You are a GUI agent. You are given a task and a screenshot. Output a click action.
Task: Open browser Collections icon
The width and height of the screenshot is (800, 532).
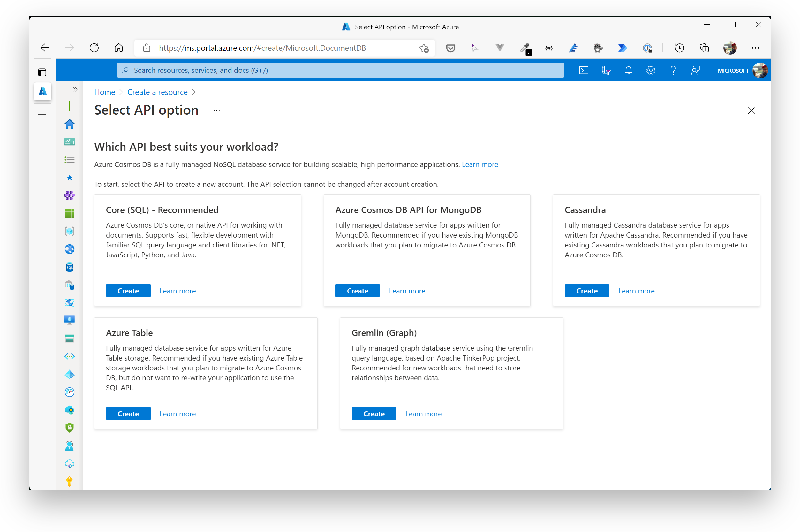704,48
